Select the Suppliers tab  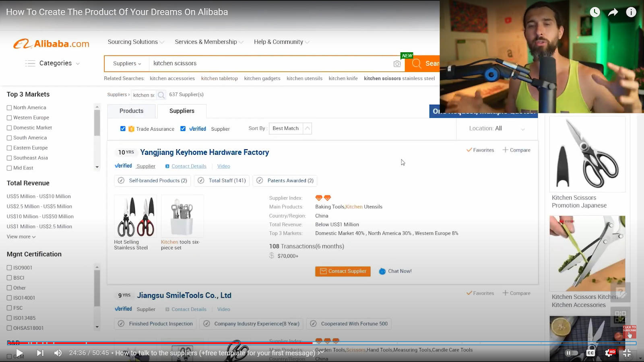[x=182, y=111]
